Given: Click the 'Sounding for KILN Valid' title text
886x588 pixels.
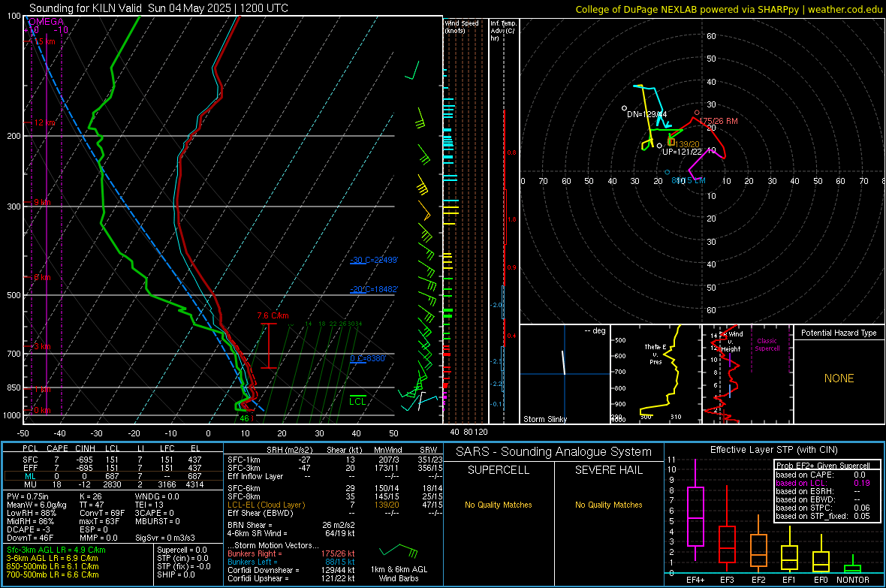Looking at the screenshot, I should pos(85,8).
